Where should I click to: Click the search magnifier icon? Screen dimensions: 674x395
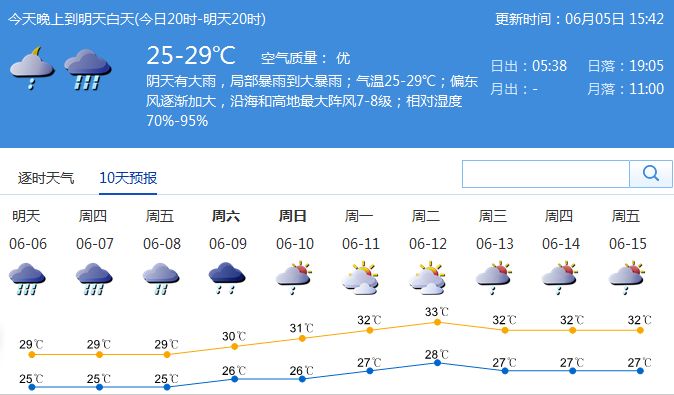pos(651,174)
